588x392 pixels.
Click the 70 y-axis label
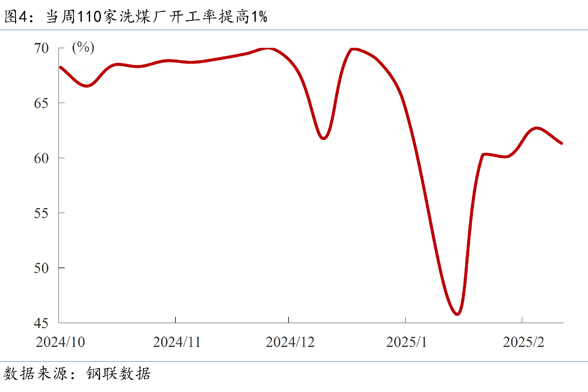click(41, 48)
